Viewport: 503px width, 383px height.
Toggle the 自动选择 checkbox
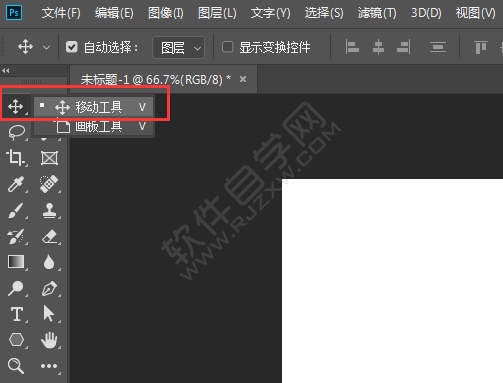(x=72, y=47)
